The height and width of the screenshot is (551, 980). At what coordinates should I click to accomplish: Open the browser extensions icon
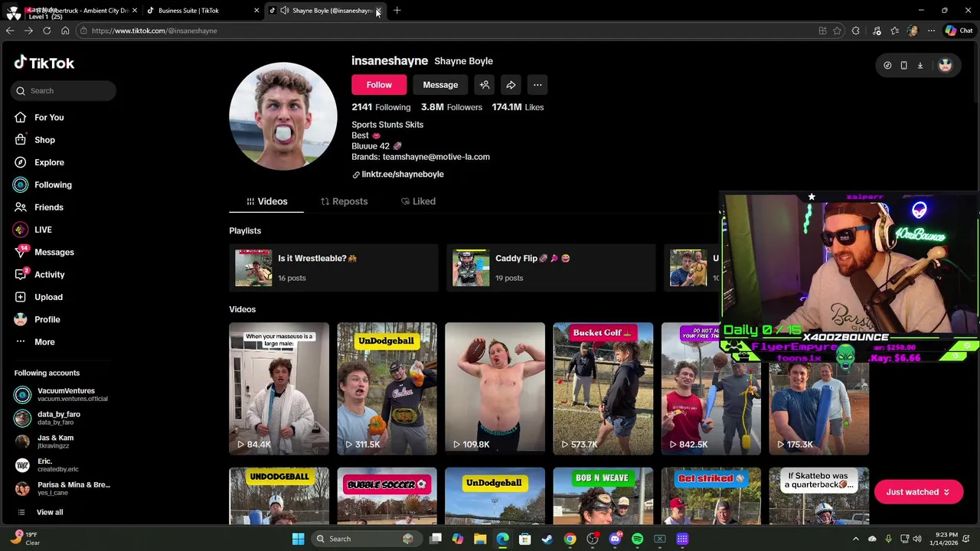point(856,31)
